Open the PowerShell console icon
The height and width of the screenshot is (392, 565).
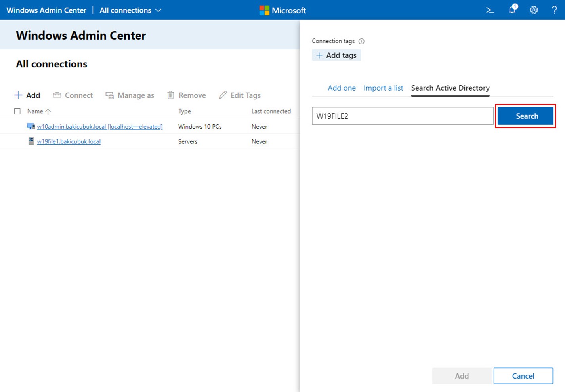(490, 10)
